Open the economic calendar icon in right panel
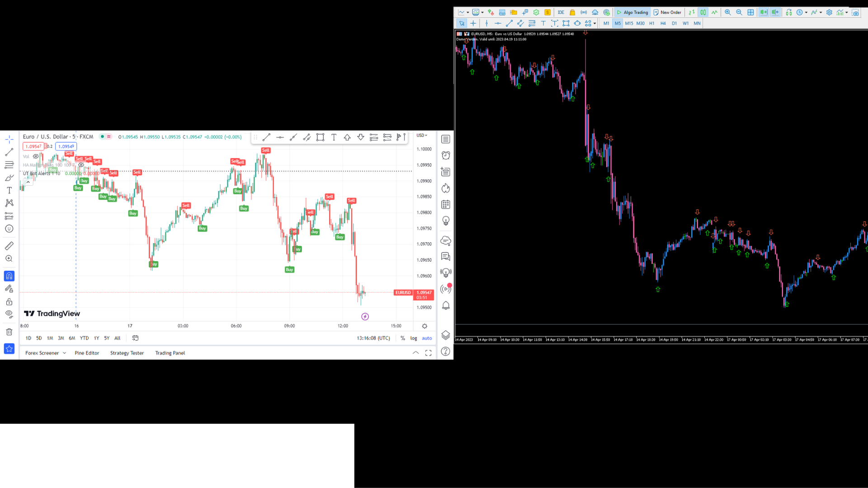Viewport: 868px width, 488px height. click(446, 204)
